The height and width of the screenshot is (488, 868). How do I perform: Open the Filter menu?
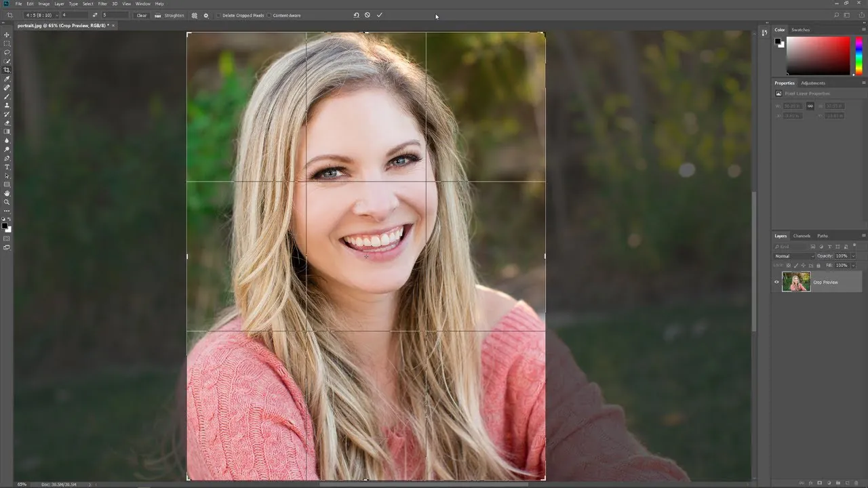(102, 3)
